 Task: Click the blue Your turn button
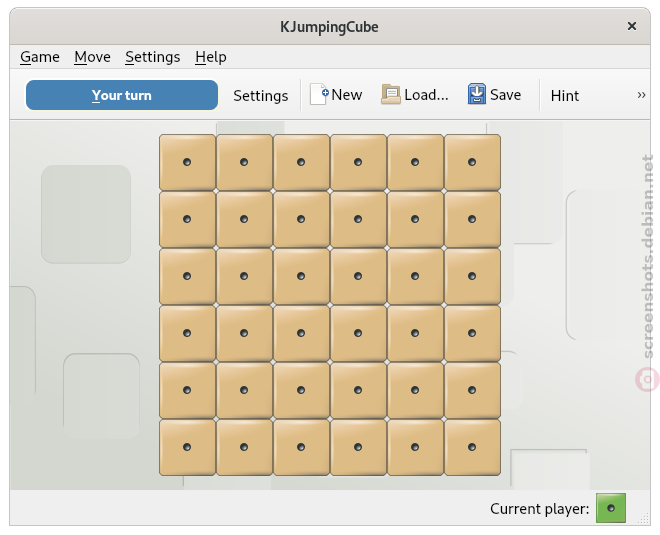(x=122, y=95)
